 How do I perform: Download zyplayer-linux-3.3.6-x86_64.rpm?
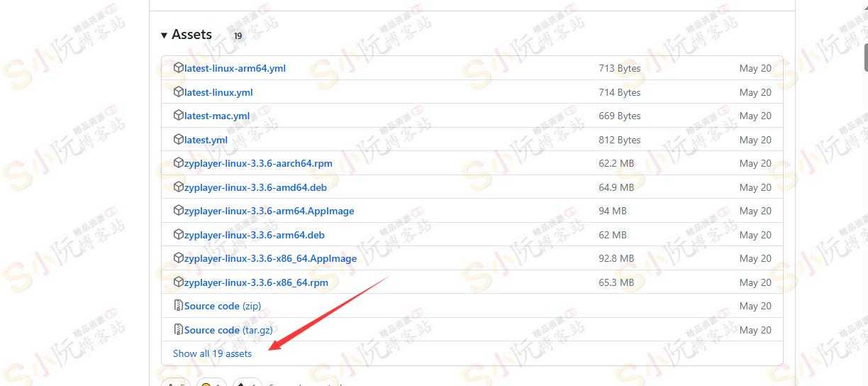point(256,282)
